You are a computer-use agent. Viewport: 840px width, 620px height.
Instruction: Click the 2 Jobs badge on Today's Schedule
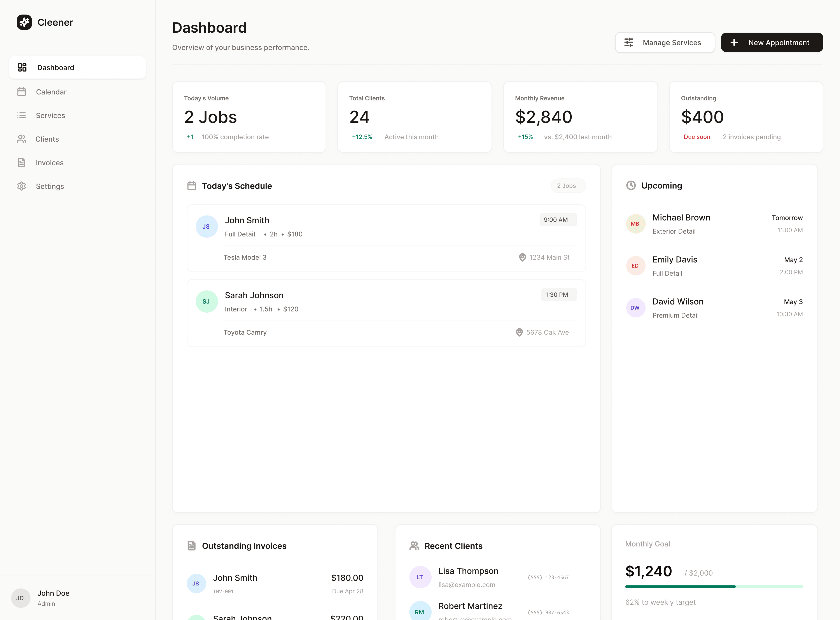[x=568, y=185]
